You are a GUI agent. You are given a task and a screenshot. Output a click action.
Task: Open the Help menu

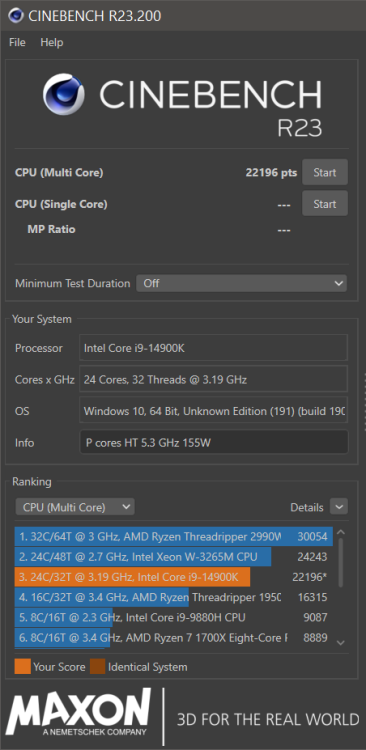52,43
